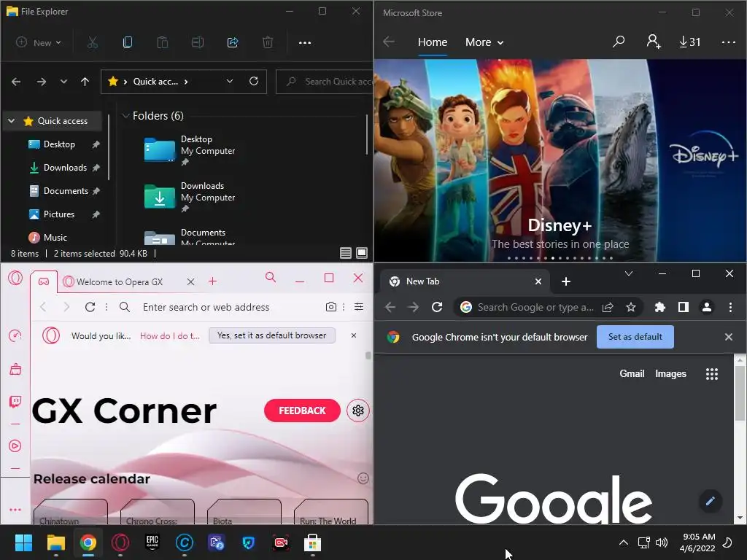
Task: Open the tab search chevron in Chrome
Action: tap(629, 273)
